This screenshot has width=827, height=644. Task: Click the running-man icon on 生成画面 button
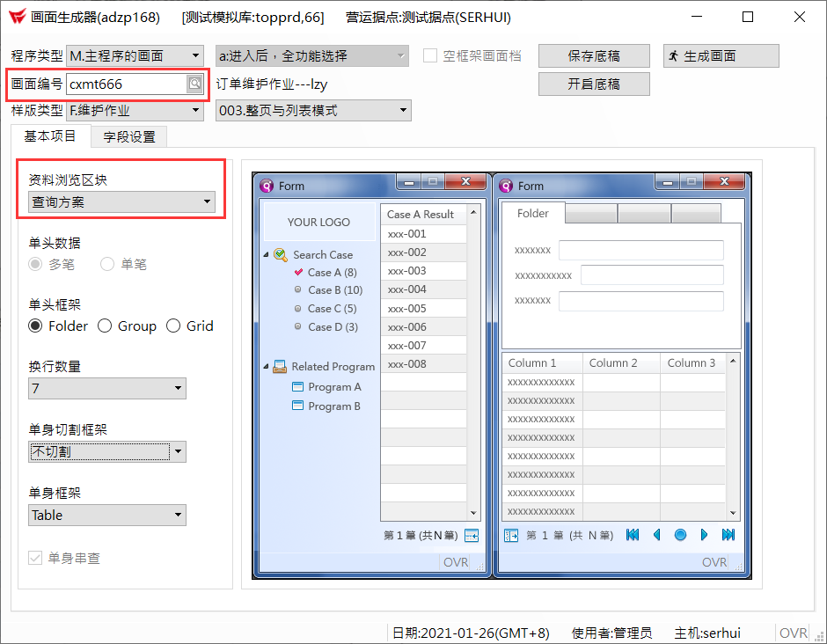point(674,56)
